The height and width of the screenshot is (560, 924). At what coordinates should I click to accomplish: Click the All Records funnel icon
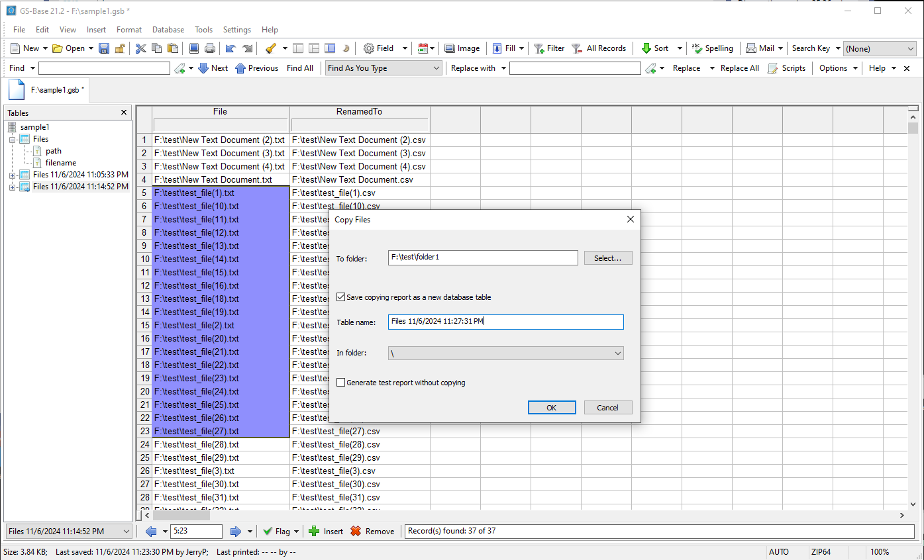click(x=577, y=48)
